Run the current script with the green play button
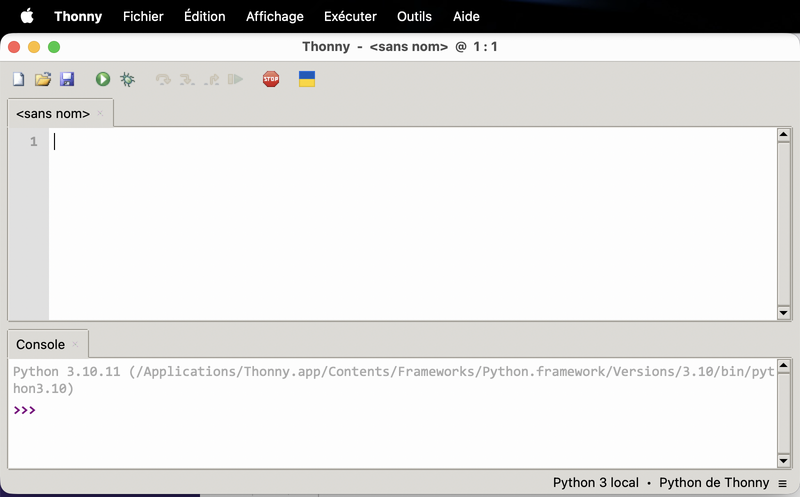The height and width of the screenshot is (497, 800). coord(103,79)
